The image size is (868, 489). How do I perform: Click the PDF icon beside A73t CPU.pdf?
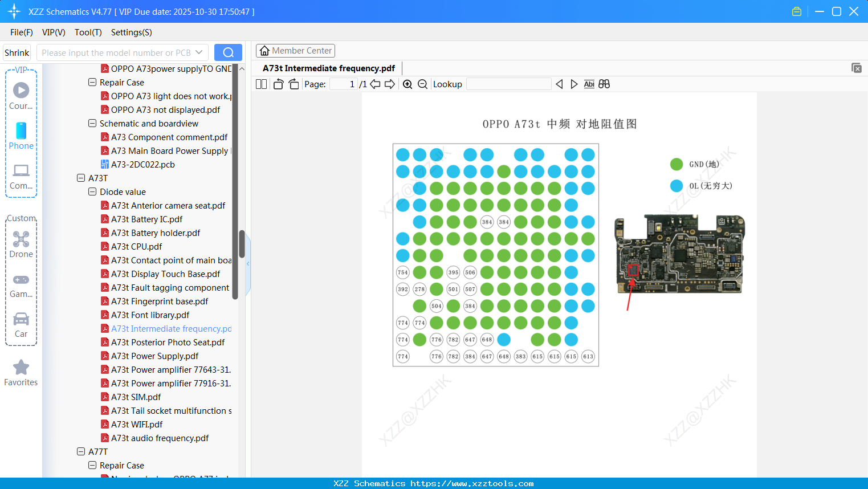click(105, 247)
